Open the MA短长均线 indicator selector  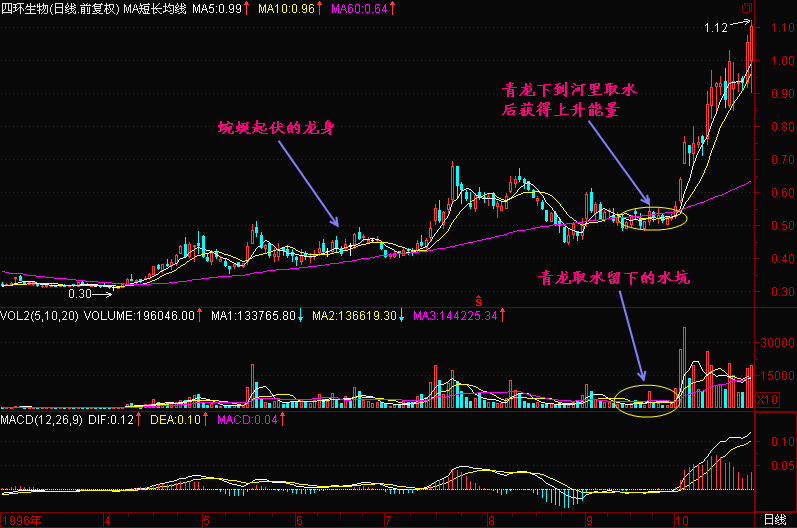pyautogui.click(x=148, y=9)
